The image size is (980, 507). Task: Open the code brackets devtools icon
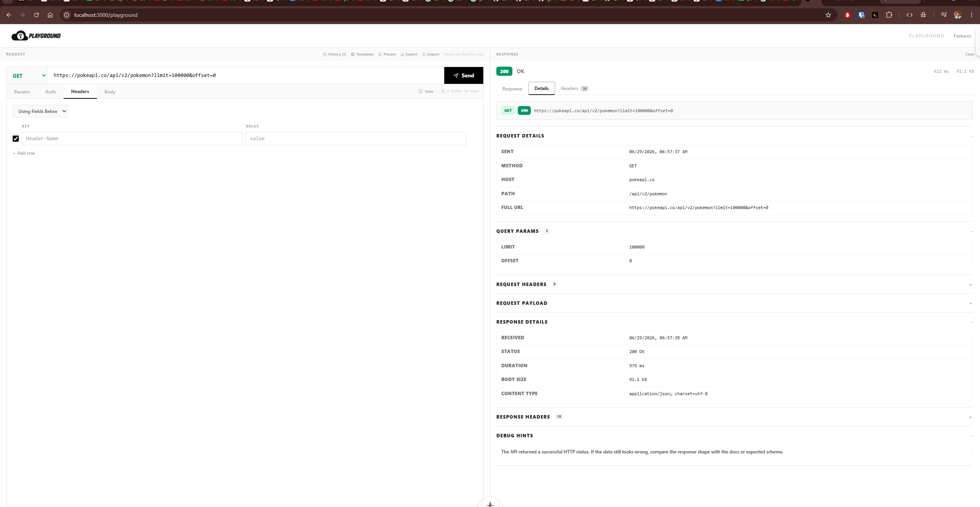point(910,15)
